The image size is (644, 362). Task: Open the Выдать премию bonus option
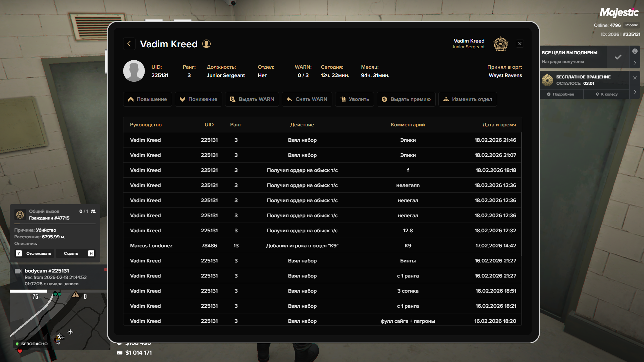pyautogui.click(x=406, y=99)
